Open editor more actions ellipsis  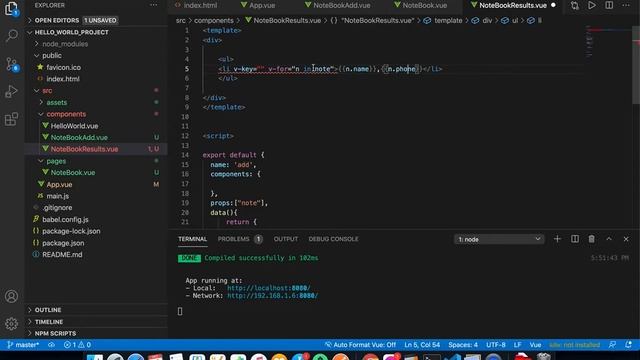click(x=626, y=5)
